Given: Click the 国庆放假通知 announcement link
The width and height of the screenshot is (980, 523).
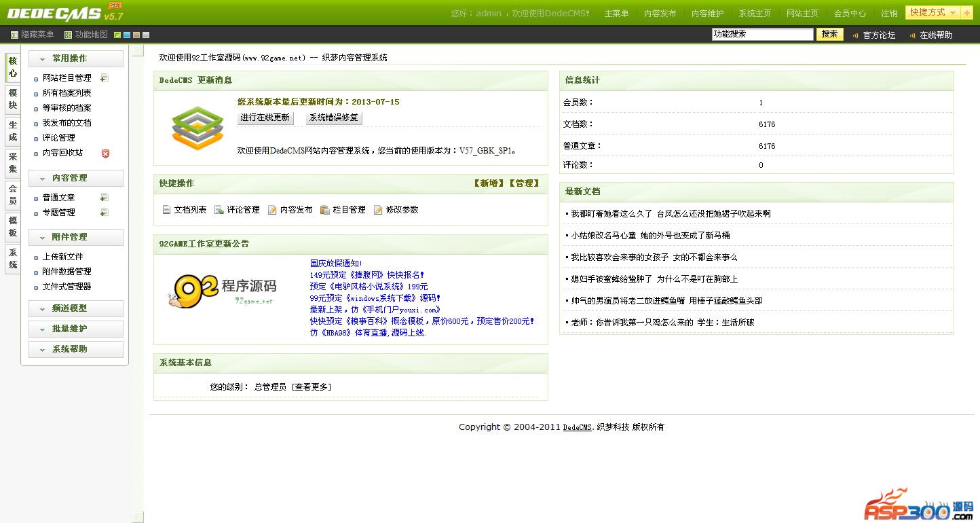Looking at the screenshot, I should click(x=336, y=264).
